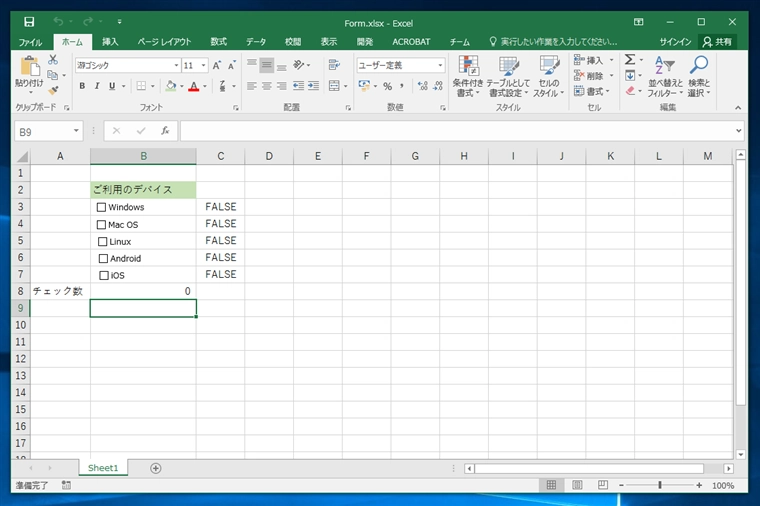
Task: Click the Redo arrow in quick access toolbar
Action: tap(88, 21)
